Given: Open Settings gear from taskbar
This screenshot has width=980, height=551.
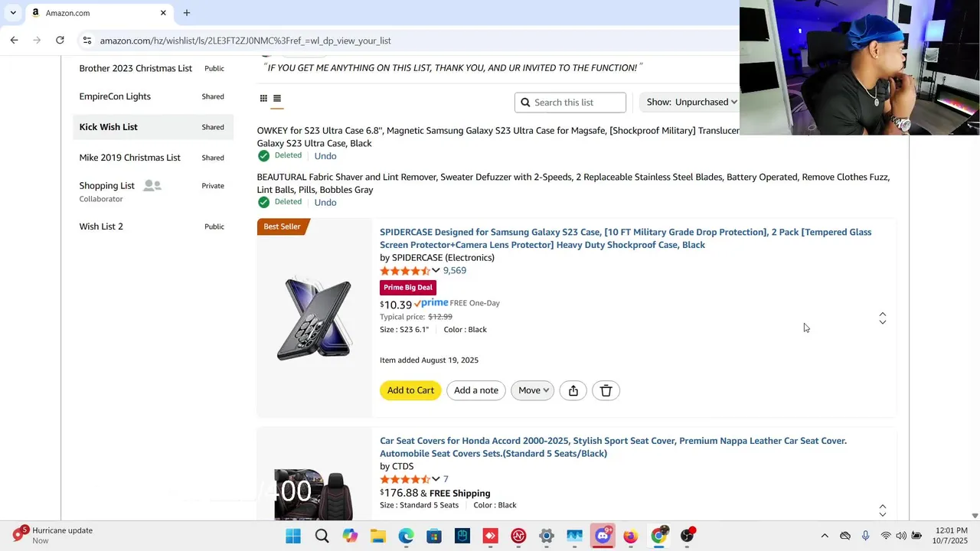Looking at the screenshot, I should coord(546,536).
